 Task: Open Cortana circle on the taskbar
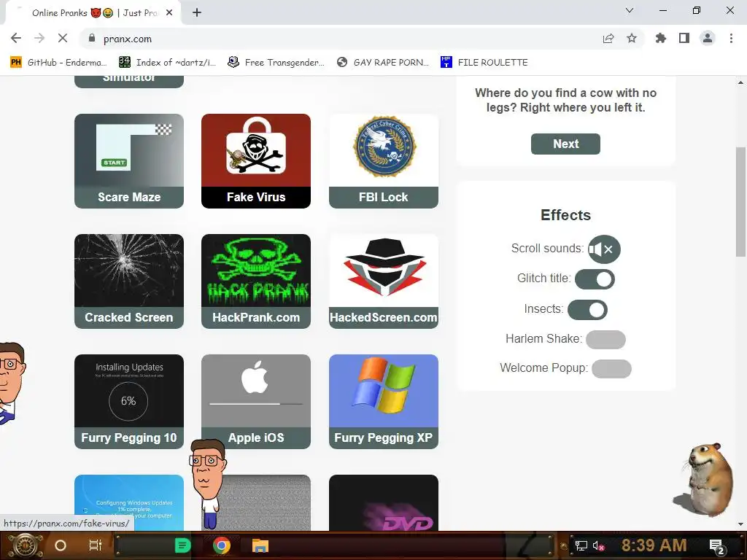point(61,545)
